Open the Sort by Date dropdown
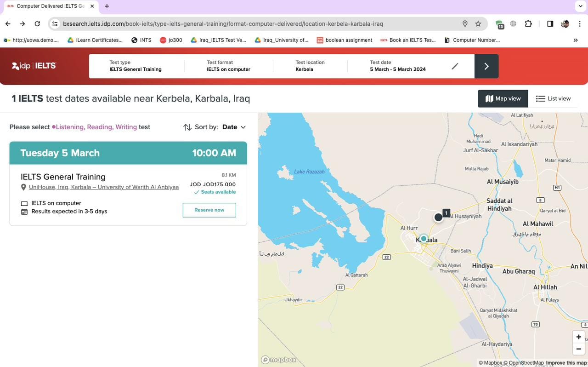This screenshot has height=367, width=588. 234,127
